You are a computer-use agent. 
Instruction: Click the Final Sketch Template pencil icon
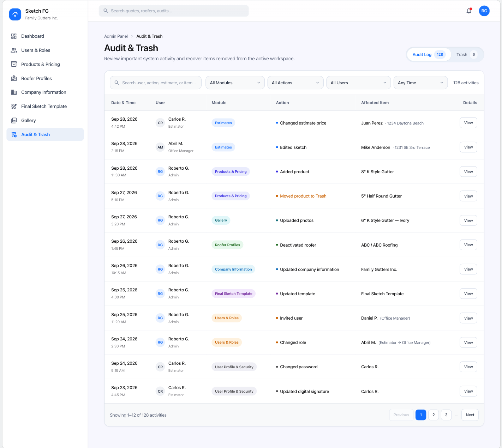tap(14, 106)
